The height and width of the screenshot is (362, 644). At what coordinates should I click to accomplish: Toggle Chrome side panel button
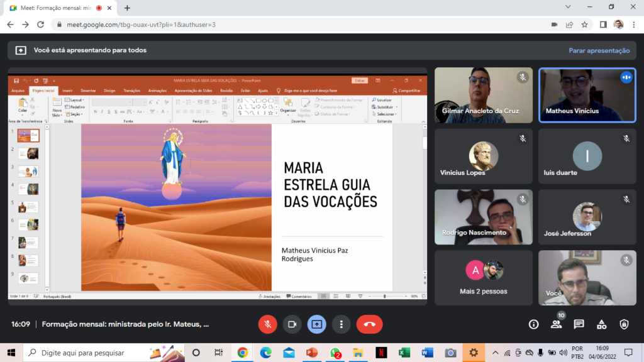pos(602,25)
